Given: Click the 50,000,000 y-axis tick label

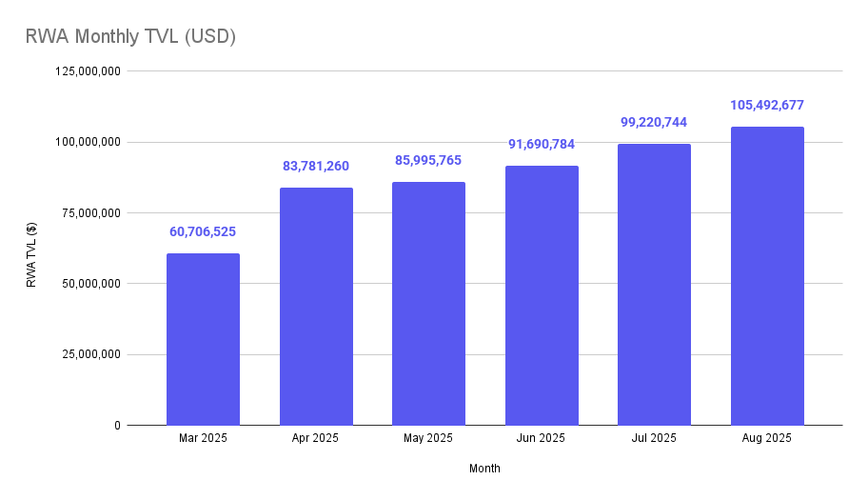Looking at the screenshot, I should 90,284.
